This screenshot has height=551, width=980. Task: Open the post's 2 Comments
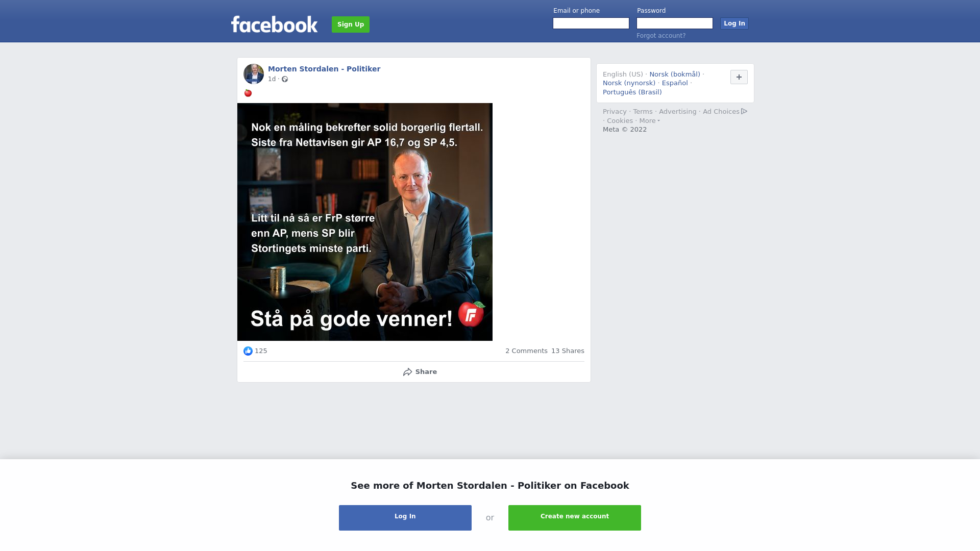tap(526, 351)
